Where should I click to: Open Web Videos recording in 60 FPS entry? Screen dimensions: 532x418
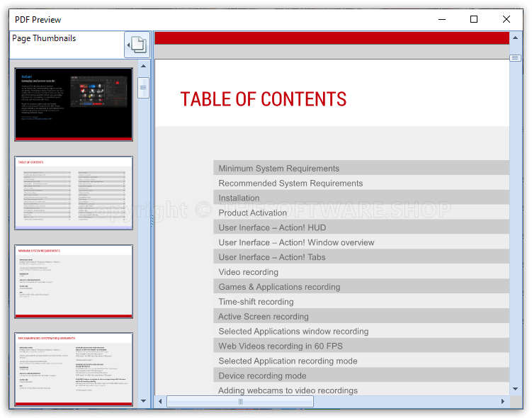[x=361, y=346]
